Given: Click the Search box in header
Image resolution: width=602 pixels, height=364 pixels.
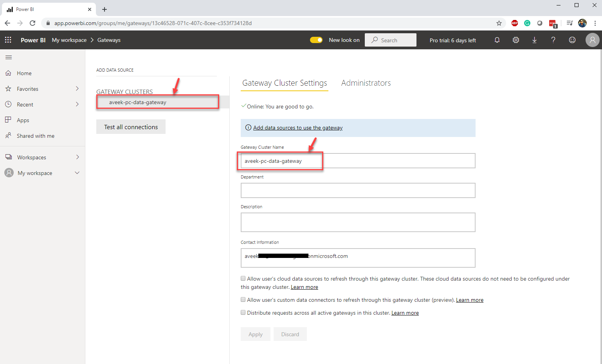Looking at the screenshot, I should [391, 40].
